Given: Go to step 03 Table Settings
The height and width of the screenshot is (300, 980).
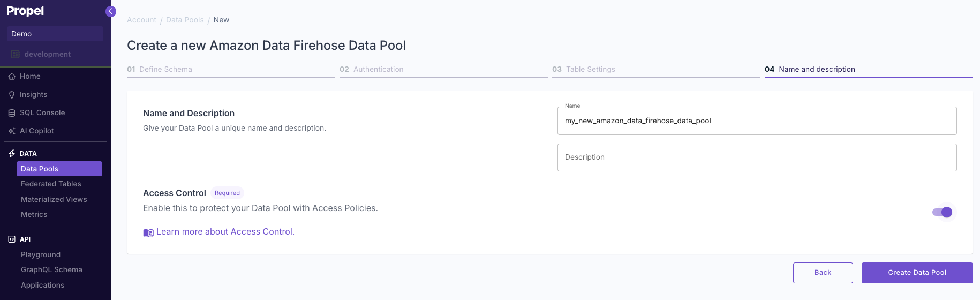Looking at the screenshot, I should pyautogui.click(x=656, y=70).
